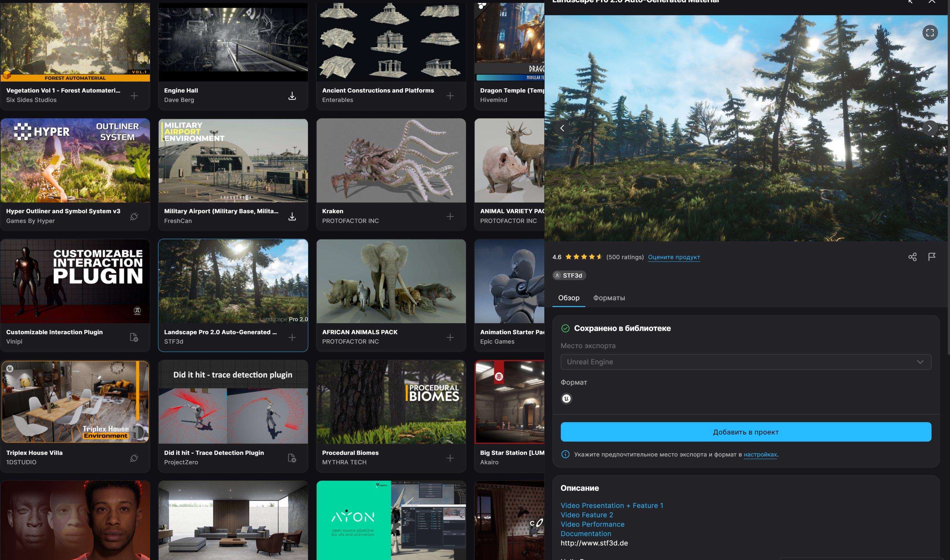The width and height of the screenshot is (950, 560).
Task: Click file icon on Customizable Interaction Plugin
Action: pos(134,337)
